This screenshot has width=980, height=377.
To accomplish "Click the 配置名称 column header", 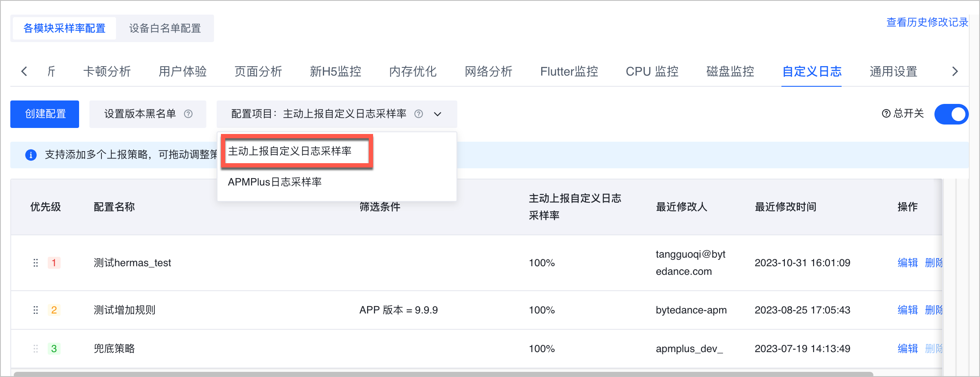I will [114, 207].
